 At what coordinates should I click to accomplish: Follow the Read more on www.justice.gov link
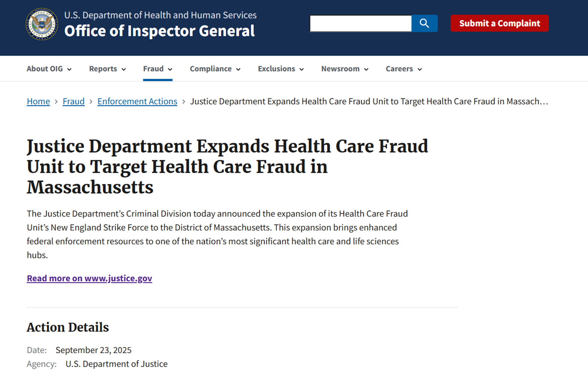point(90,278)
